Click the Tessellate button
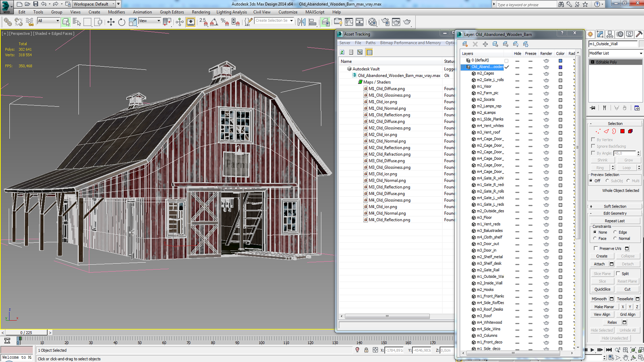The width and height of the screenshot is (644, 362). (x=625, y=299)
